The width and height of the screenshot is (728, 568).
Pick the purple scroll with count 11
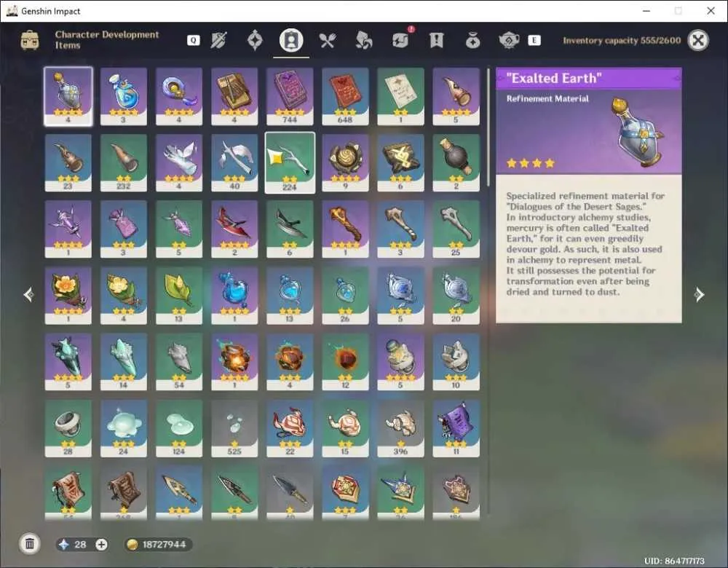point(456,428)
